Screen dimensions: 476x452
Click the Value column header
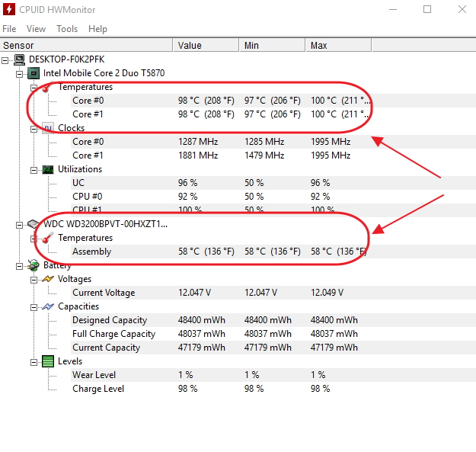(206, 45)
